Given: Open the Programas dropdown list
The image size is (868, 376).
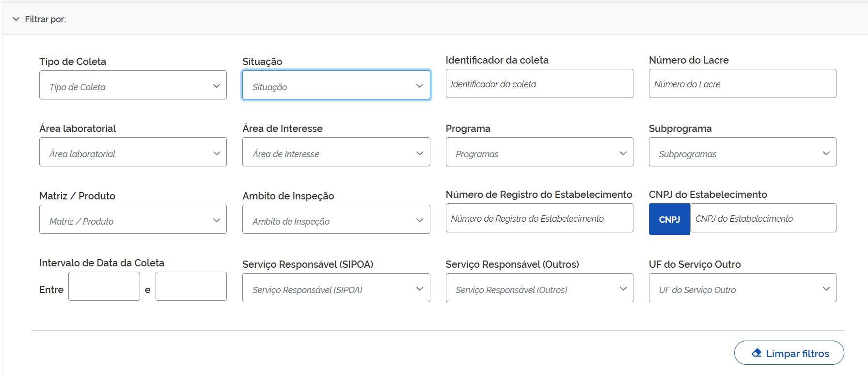Looking at the screenshot, I should tap(539, 152).
